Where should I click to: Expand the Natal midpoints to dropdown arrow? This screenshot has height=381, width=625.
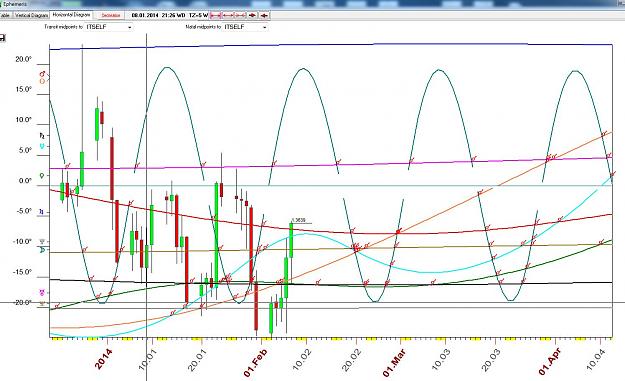point(265,27)
